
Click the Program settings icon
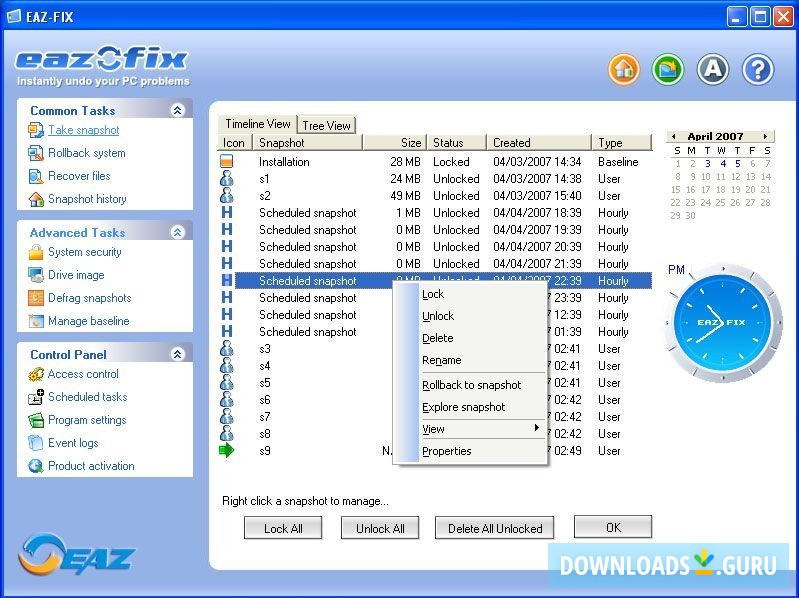36,420
